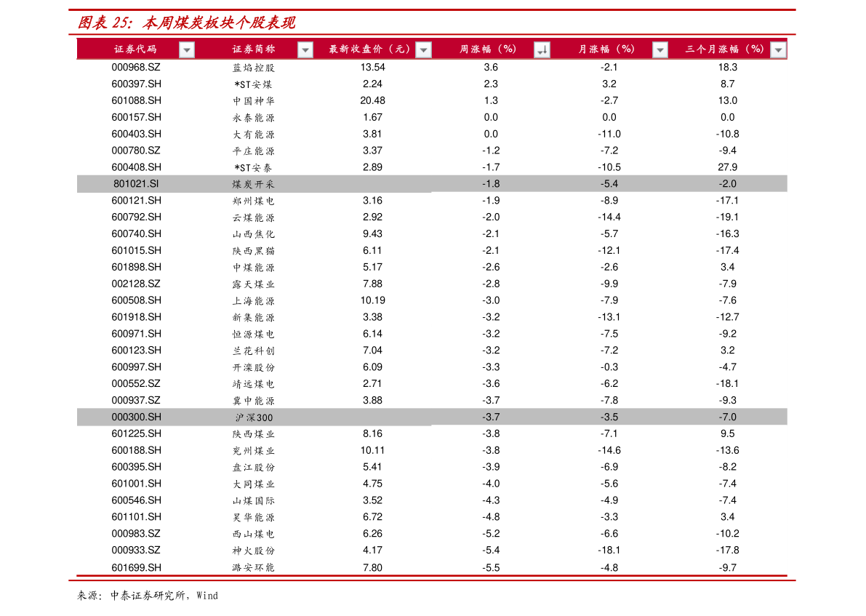Image resolution: width=866 pixels, height=616 pixels.
Task: Expand the 最新收盘价 filter arrow
Action: tap(423, 49)
